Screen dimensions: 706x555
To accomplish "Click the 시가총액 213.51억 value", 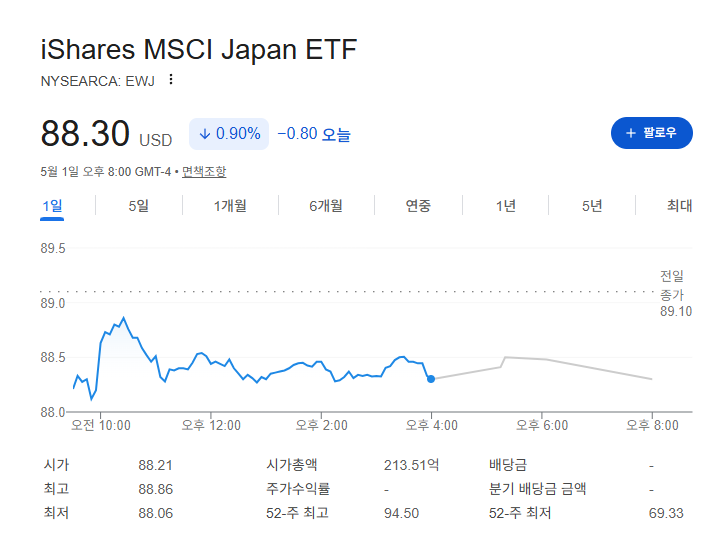I will point(411,465).
